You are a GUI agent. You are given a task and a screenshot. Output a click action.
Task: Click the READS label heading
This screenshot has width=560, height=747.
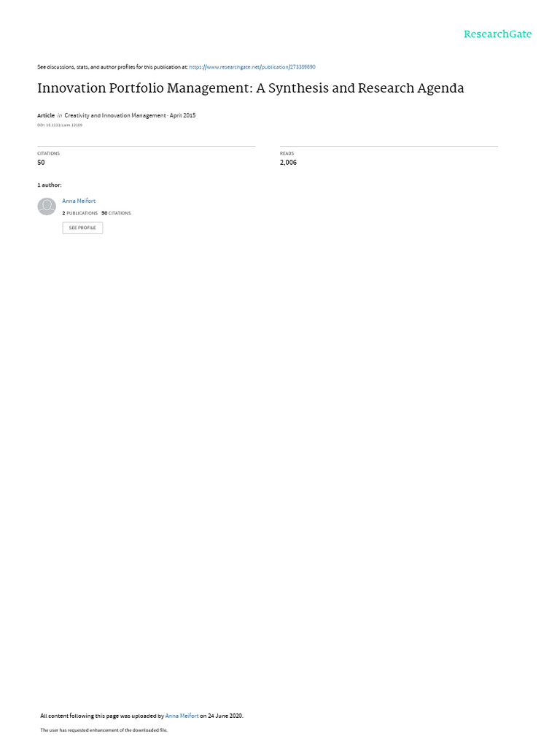(287, 153)
